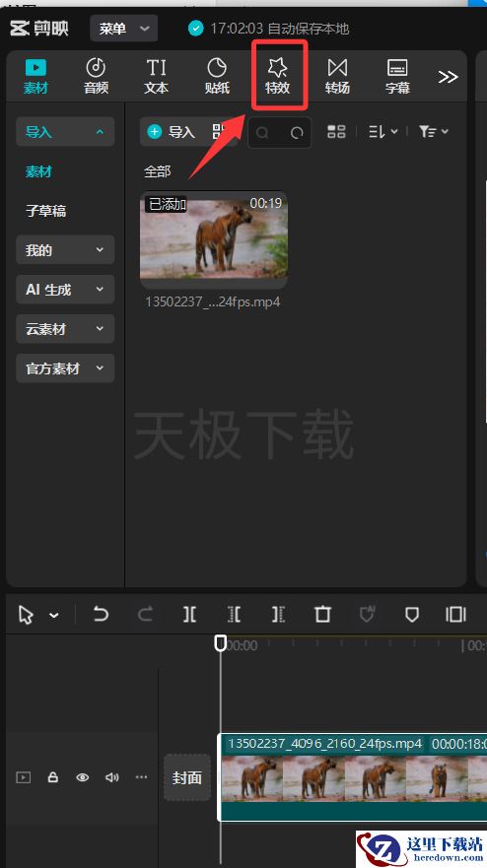
Task: Open the 菜单 dropdown menu
Action: (124, 29)
